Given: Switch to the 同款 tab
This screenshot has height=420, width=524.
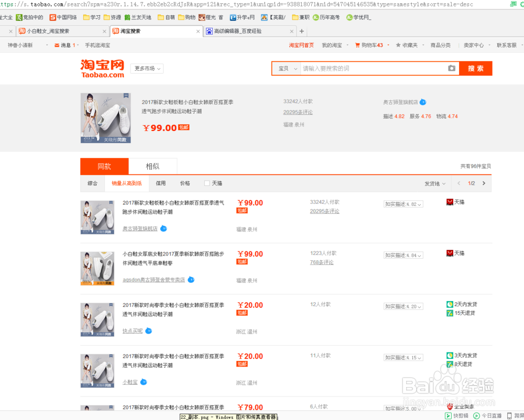Looking at the screenshot, I should (104, 166).
